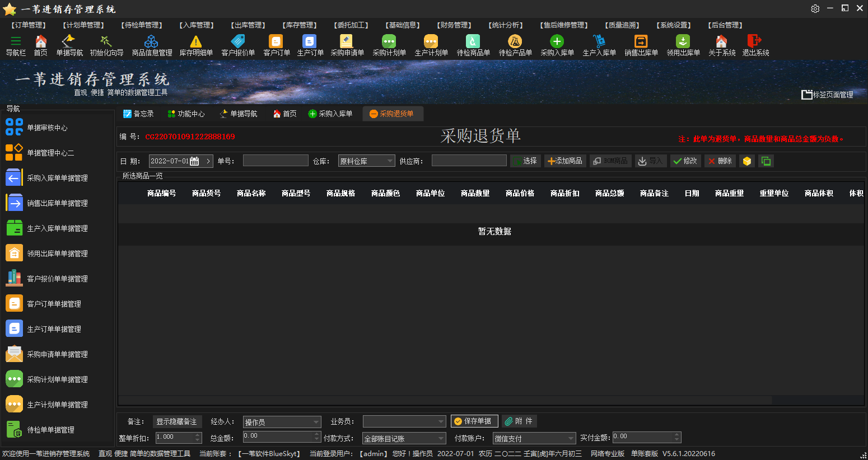Screen dimensions: 868x460
Task: Switch to the 采购入库单 tab
Action: pos(330,114)
